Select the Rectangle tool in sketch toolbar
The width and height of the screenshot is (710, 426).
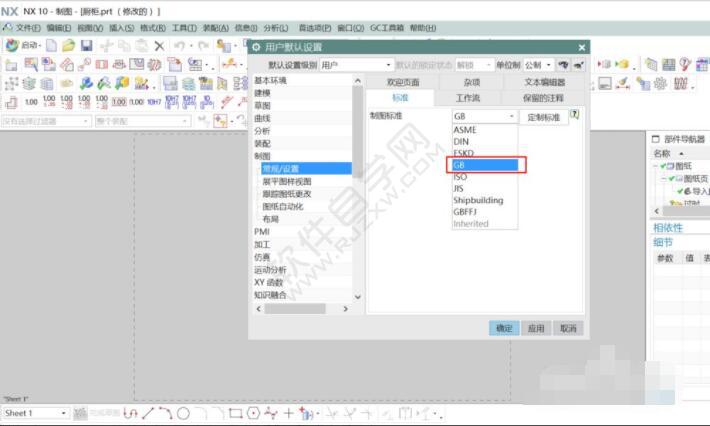(235, 413)
